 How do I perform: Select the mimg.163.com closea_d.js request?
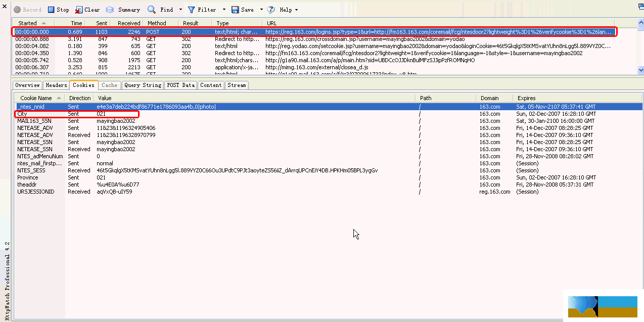(313, 67)
